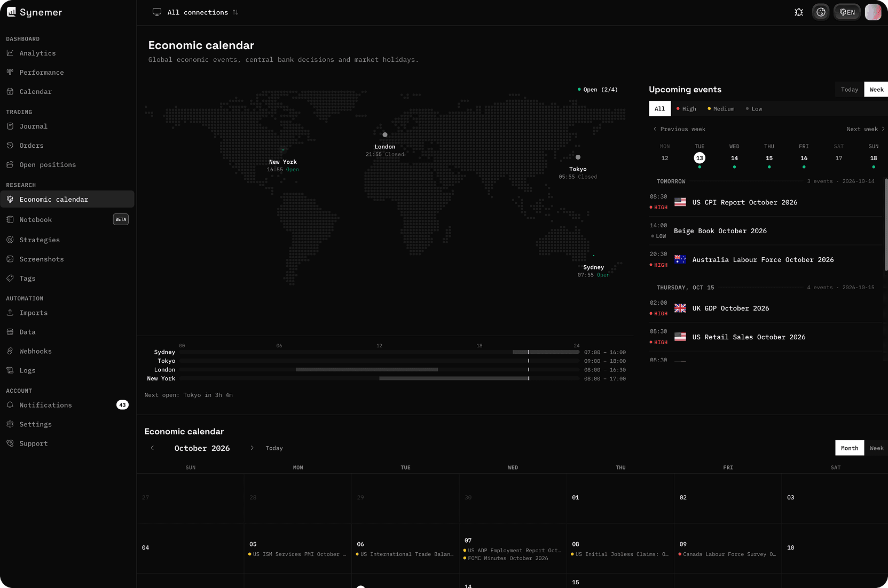Select Friday 16 in week strip
The height and width of the screenshot is (588, 888).
pos(804,158)
